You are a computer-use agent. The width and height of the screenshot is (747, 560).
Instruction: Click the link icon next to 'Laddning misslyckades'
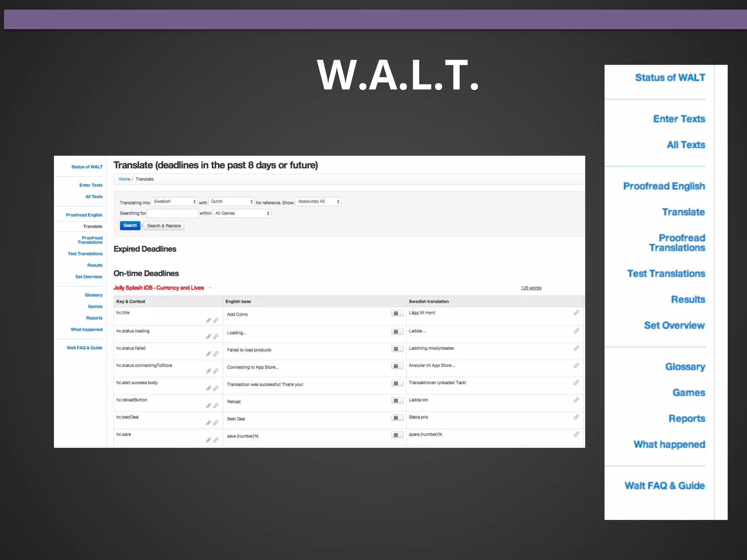(576, 348)
